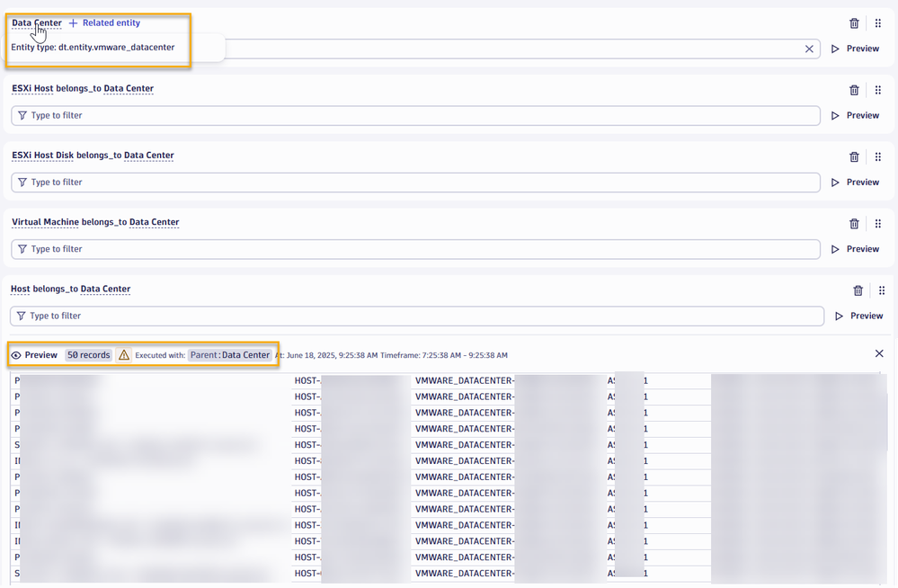Viewport: 898px width, 588px height.
Task: Click the Host belongs_to filter input
Action: tap(417, 316)
